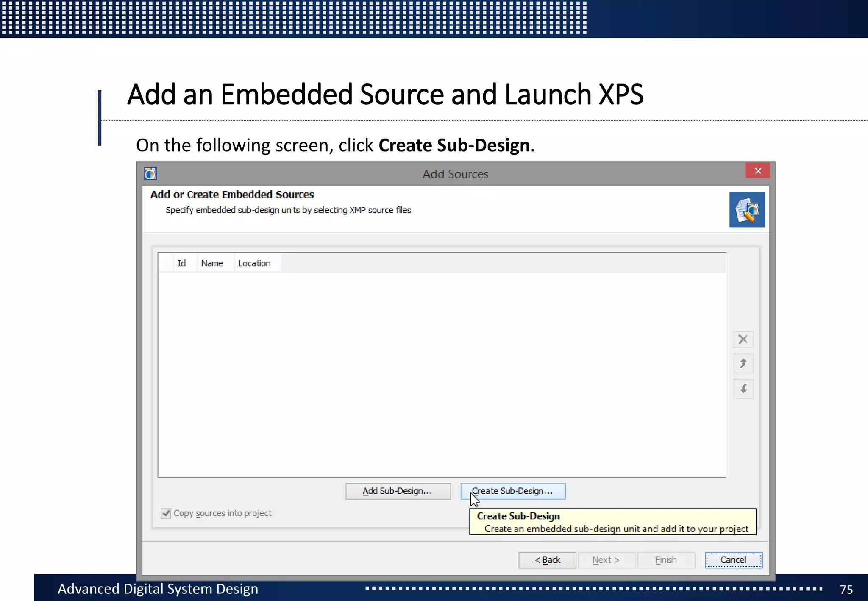The height and width of the screenshot is (601, 868).
Task: Close the Add Sources dialog
Action: [758, 170]
